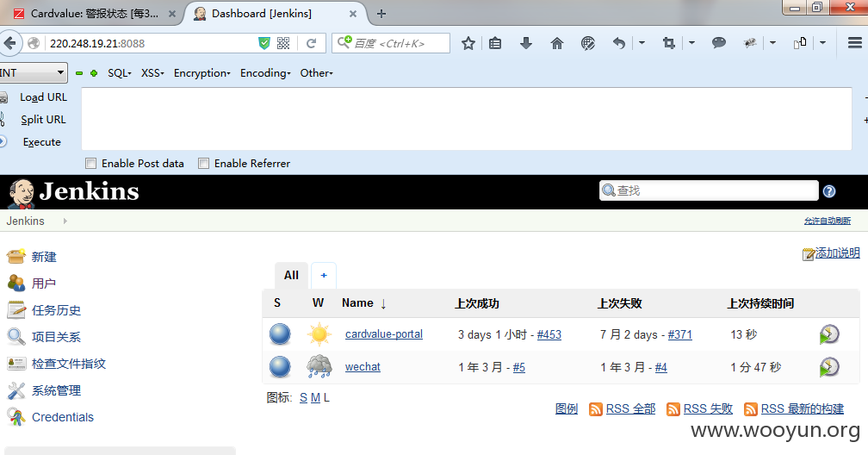Screen dimensions: 868x455
Task: Open Credentials in the sidebar
Action: [63, 417]
